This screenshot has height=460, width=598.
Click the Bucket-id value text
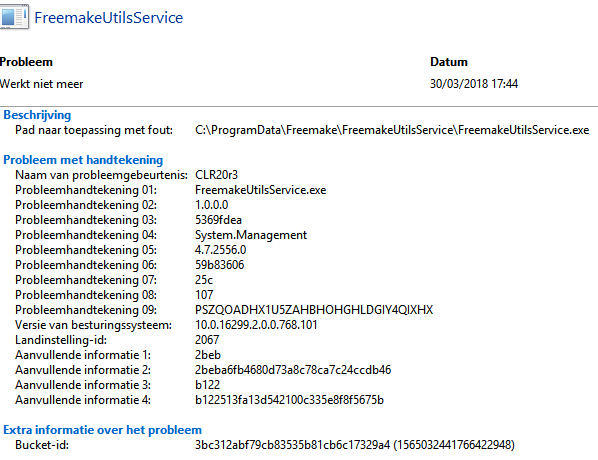tap(355, 445)
